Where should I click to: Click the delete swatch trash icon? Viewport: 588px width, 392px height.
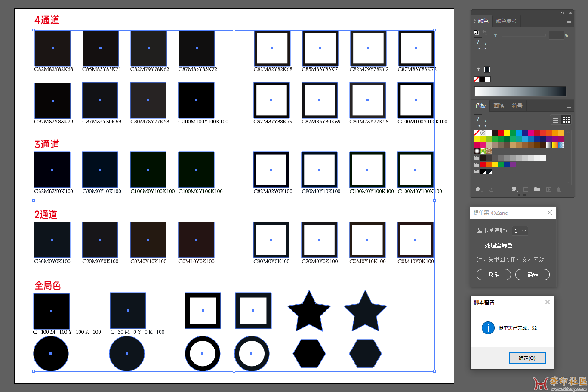pos(559,189)
